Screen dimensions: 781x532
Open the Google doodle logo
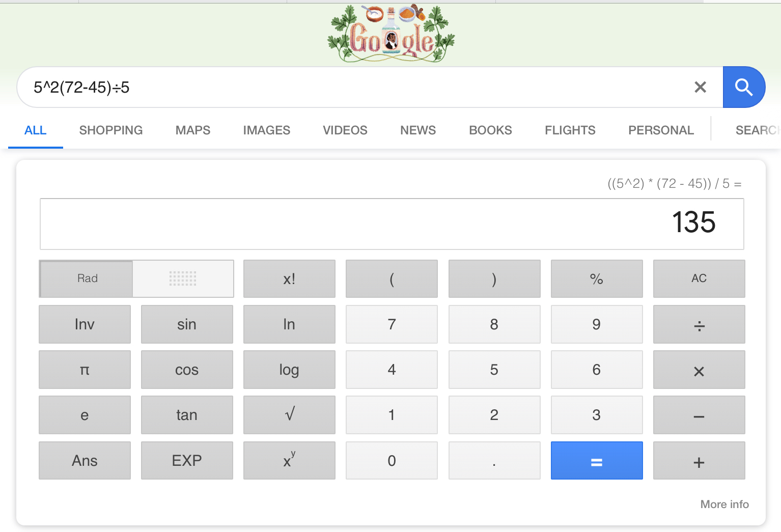(x=391, y=34)
